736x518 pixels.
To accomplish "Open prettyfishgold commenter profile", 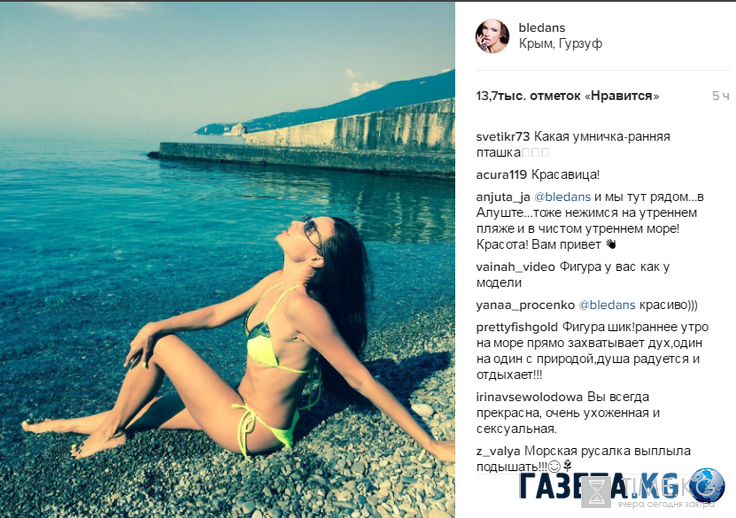I will click(x=517, y=327).
